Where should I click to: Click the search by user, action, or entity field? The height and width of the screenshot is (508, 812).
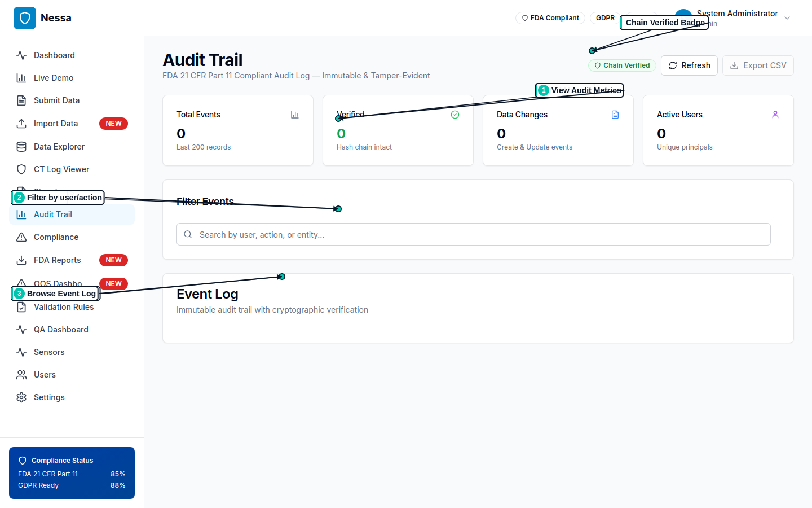473,234
